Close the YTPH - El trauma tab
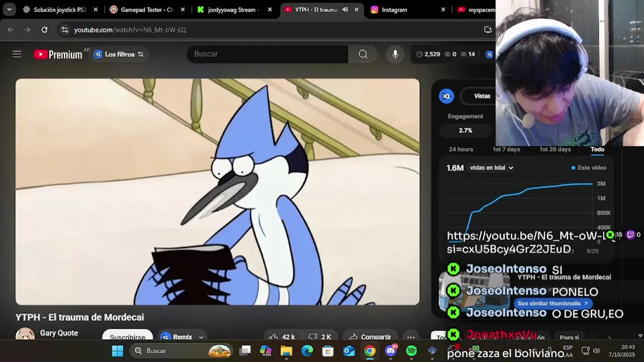The height and width of the screenshot is (362, 644). [357, 10]
